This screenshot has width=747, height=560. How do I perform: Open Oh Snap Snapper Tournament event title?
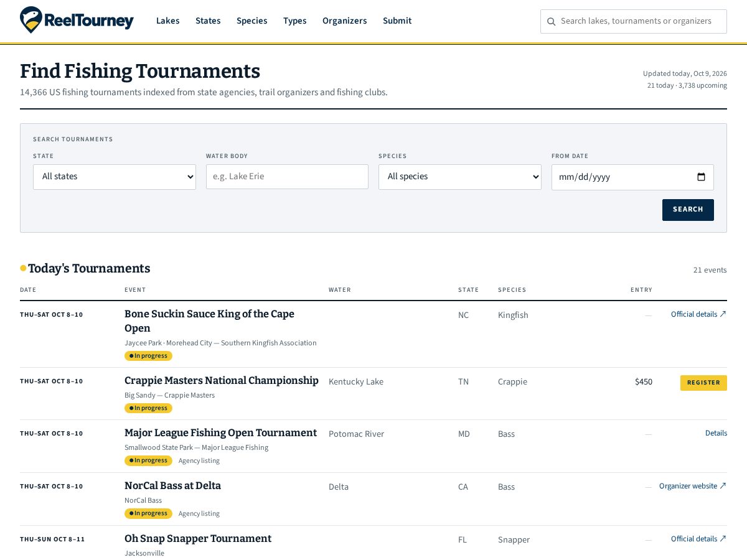[x=198, y=539]
